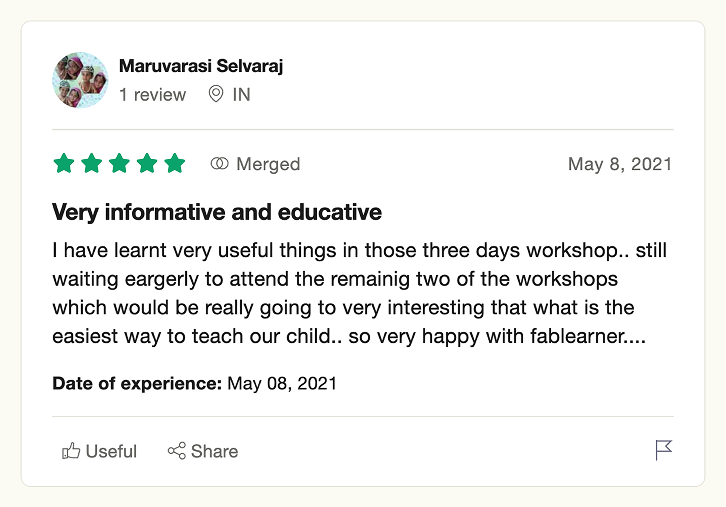The image size is (726, 507).
Task: Flag this review with the flag icon
Action: (x=663, y=450)
